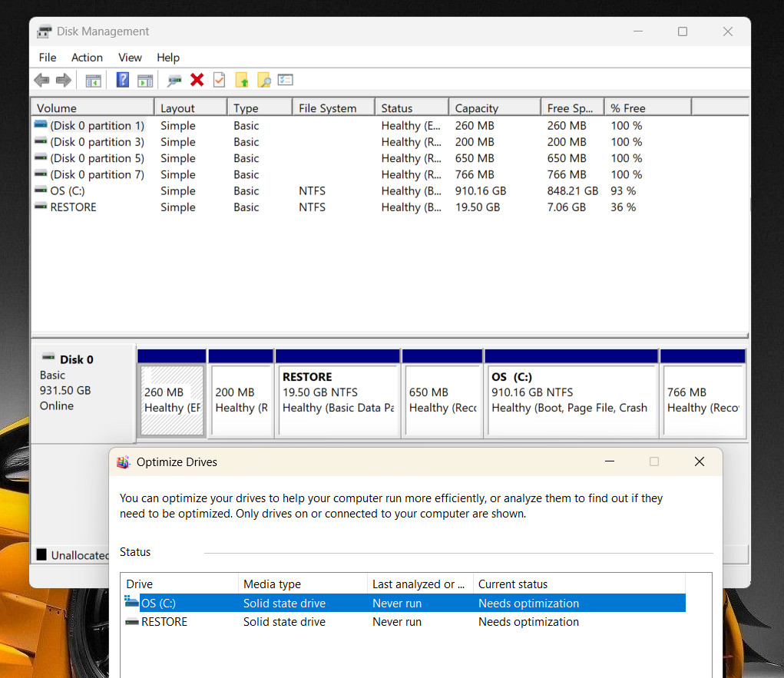Click the blue Help question mark icon
784x678 pixels.
pos(123,80)
